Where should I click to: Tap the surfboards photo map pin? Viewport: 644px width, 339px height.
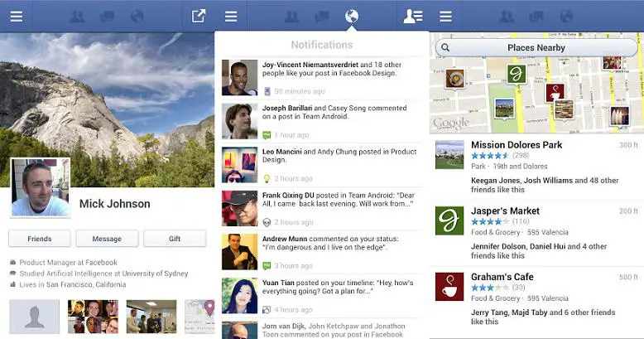[x=620, y=116]
